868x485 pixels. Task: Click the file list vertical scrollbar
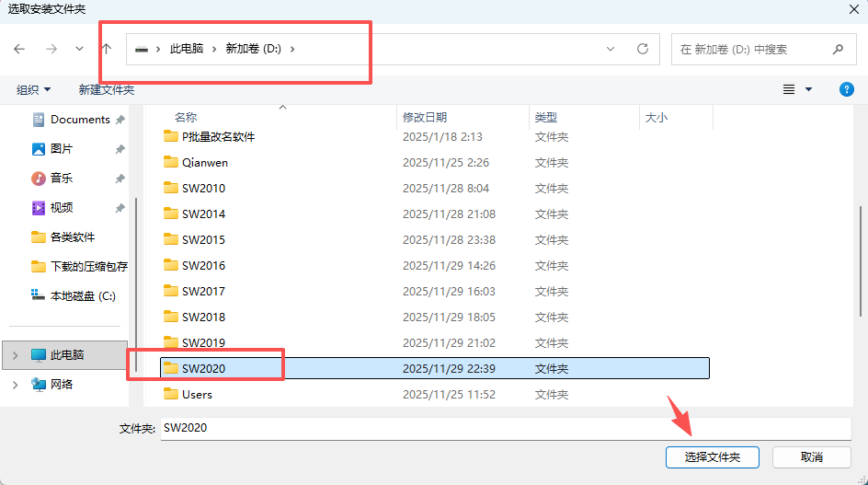pos(861,260)
